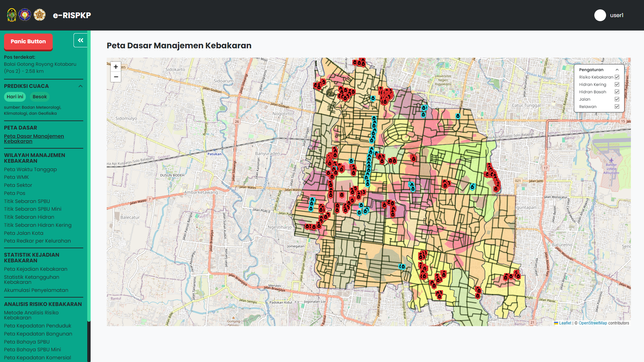Click the first government emblem logo
This screenshot has height=362, width=644.
coord(12,15)
